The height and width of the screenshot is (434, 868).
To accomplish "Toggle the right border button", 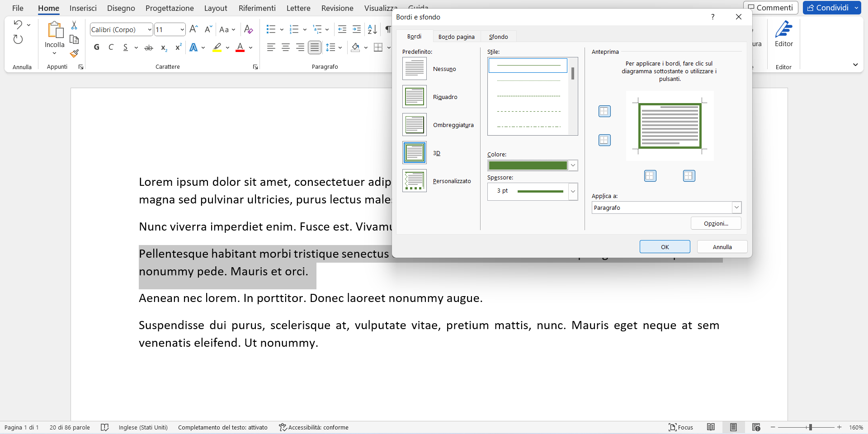I will (689, 176).
